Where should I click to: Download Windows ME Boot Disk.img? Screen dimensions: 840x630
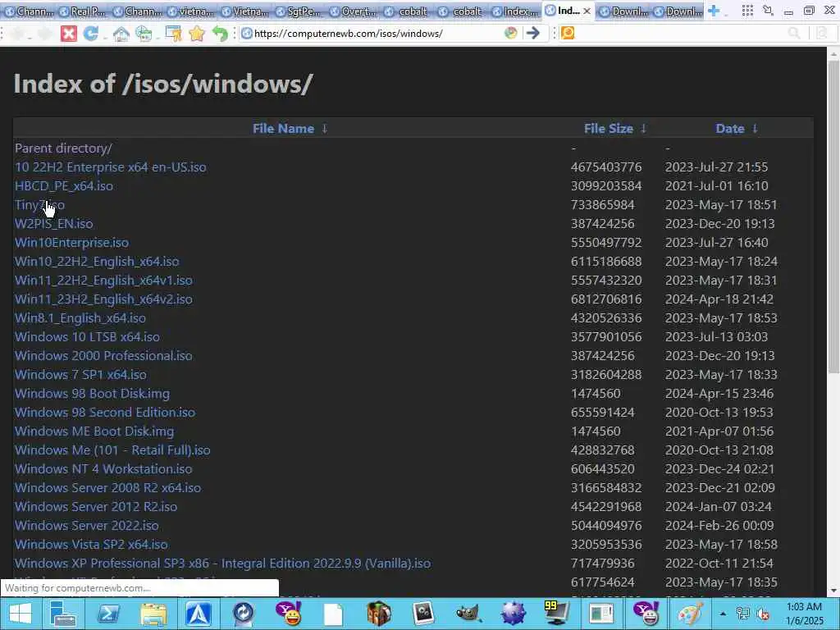[94, 431]
